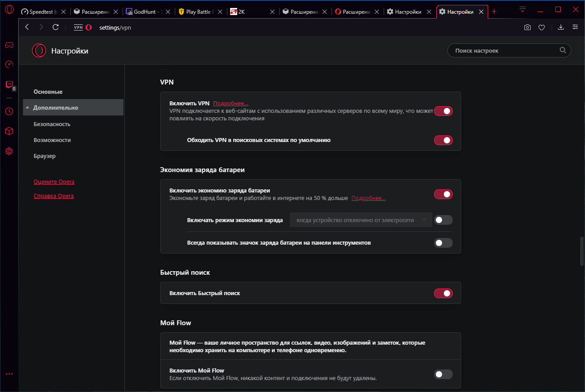
Task: Collapse the Дополнительно section
Action: pos(55,108)
